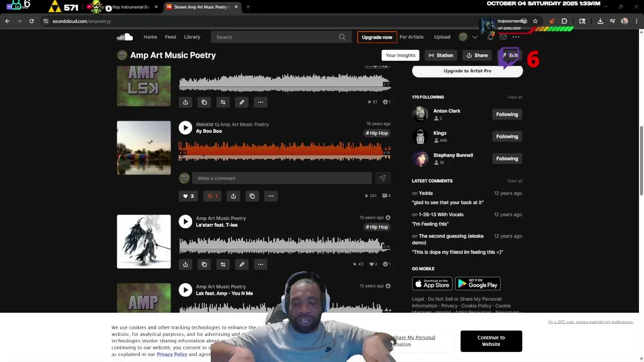
Task: Open 1-28-13 With Vocals comment link
Action: [x=441, y=215]
